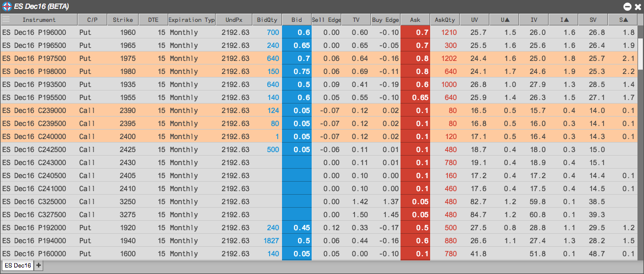Select instrument ES Dec16 P197500
Viewport: 644px width, 274px height.
click(34, 59)
